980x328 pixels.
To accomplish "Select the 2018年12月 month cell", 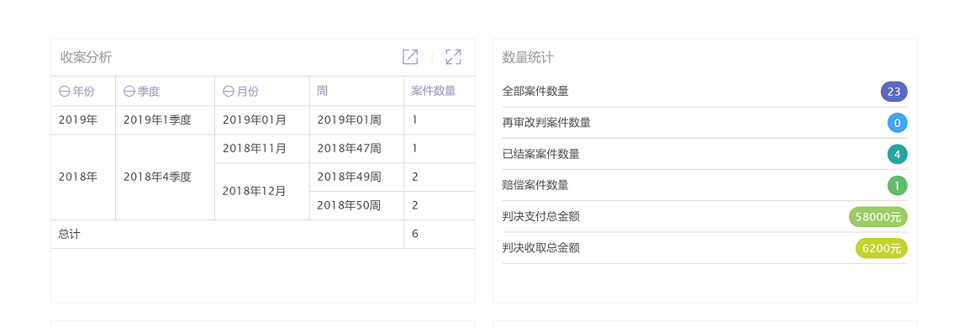I will pyautogui.click(x=262, y=192).
